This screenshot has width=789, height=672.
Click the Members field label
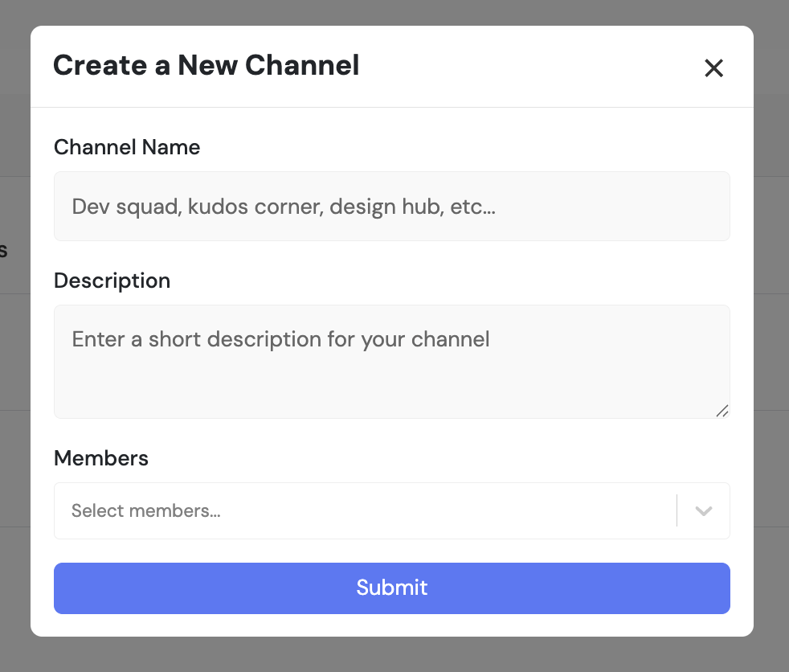101,458
